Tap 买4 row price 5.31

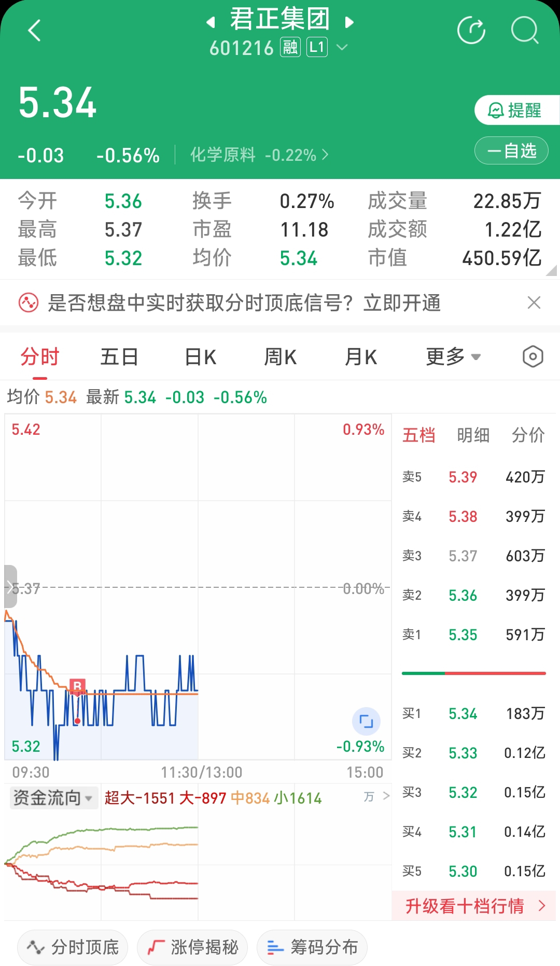[x=463, y=832]
